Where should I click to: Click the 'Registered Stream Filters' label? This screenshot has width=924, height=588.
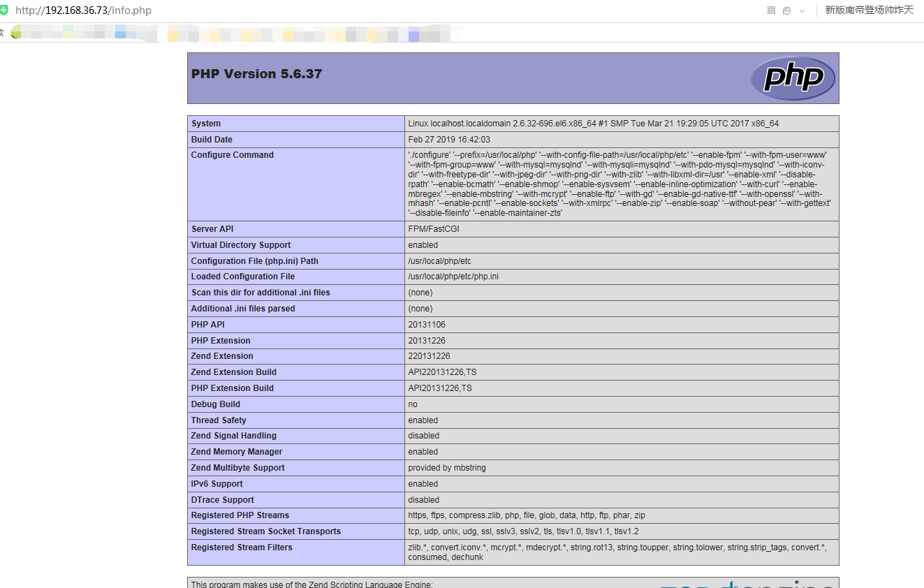[x=242, y=547]
